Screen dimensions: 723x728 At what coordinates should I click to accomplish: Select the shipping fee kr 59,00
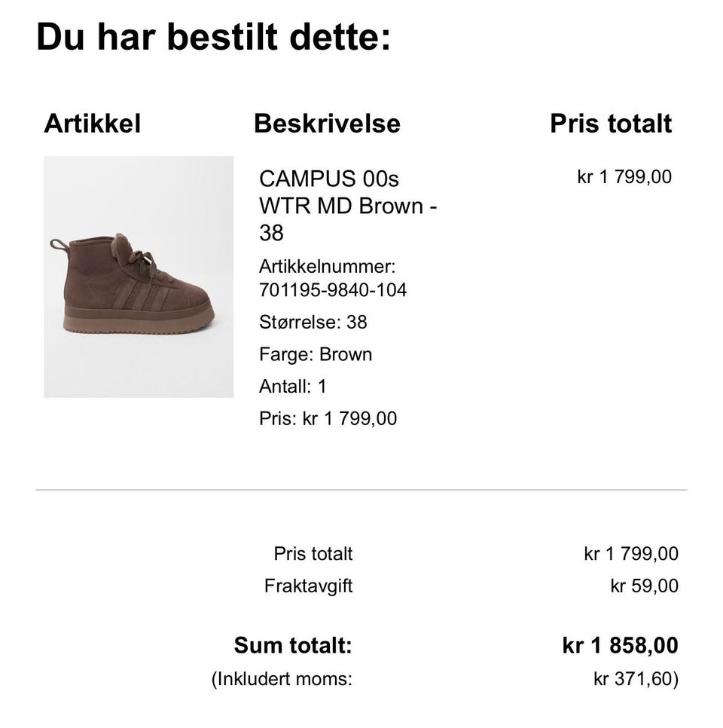645,586
